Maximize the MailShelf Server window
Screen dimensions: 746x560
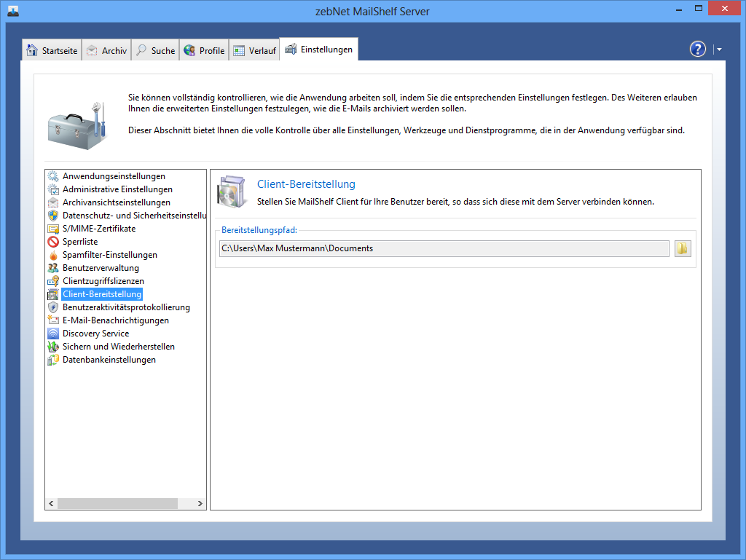pyautogui.click(x=699, y=9)
